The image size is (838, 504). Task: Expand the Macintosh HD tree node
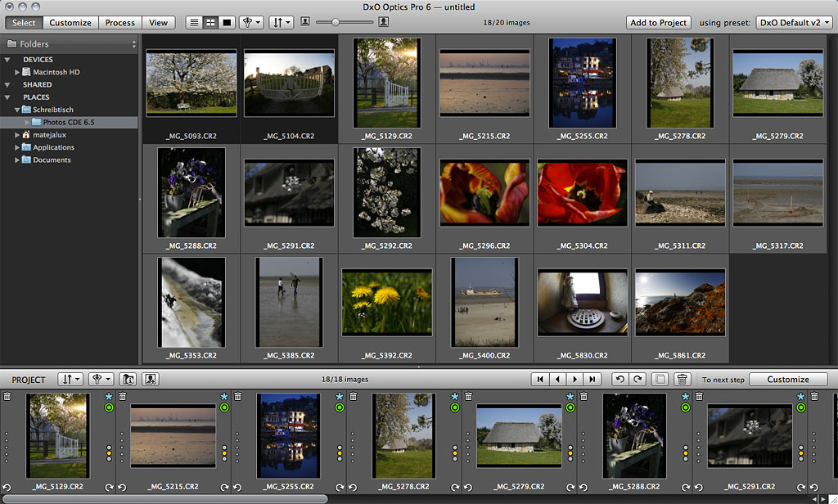19,72
